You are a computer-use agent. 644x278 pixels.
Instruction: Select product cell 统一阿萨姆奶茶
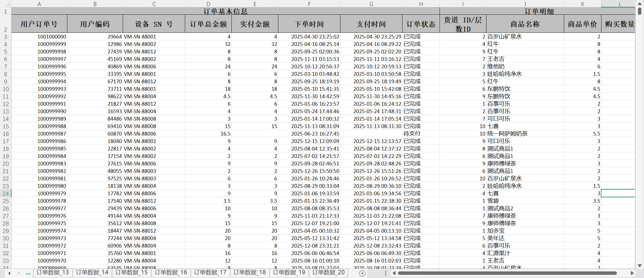[x=525, y=134]
